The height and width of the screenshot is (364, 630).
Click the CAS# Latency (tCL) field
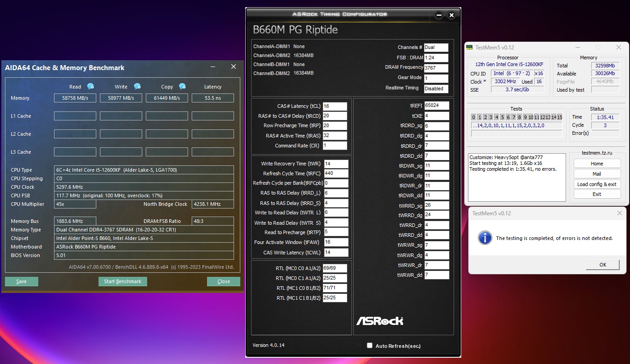(335, 107)
